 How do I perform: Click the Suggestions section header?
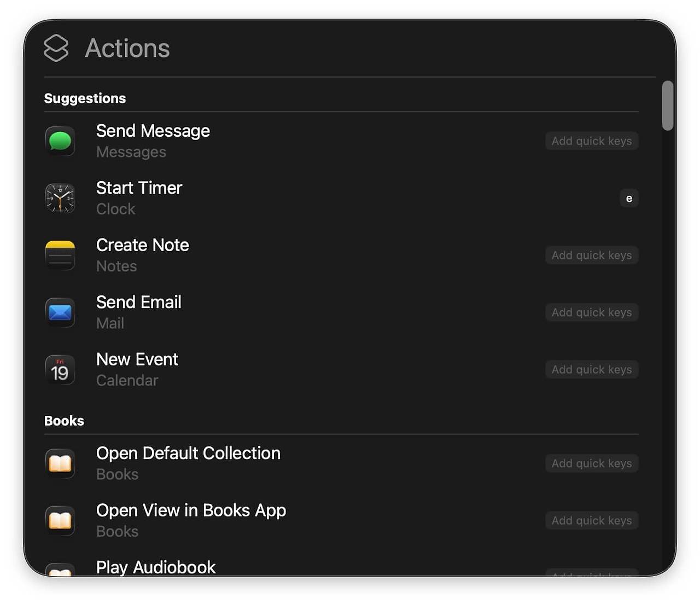tap(85, 98)
